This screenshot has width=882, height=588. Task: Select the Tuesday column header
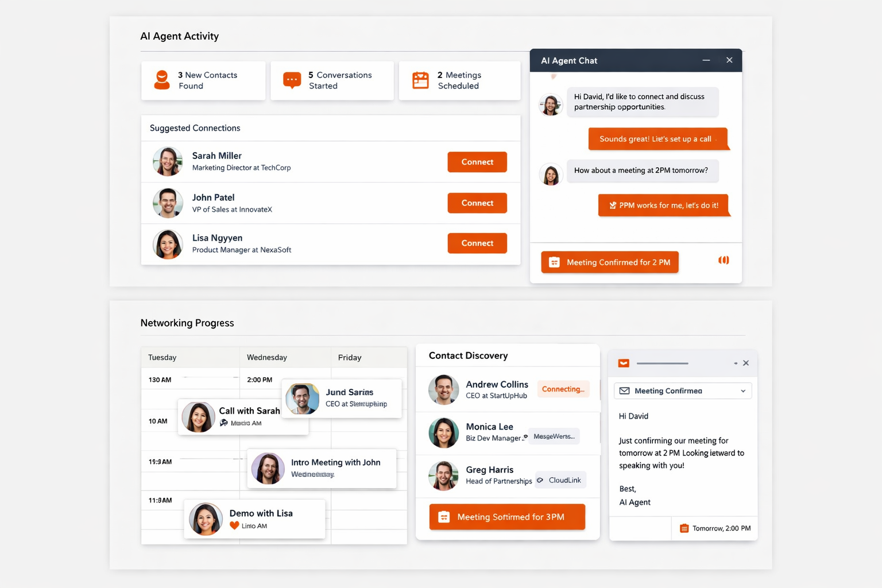point(163,357)
